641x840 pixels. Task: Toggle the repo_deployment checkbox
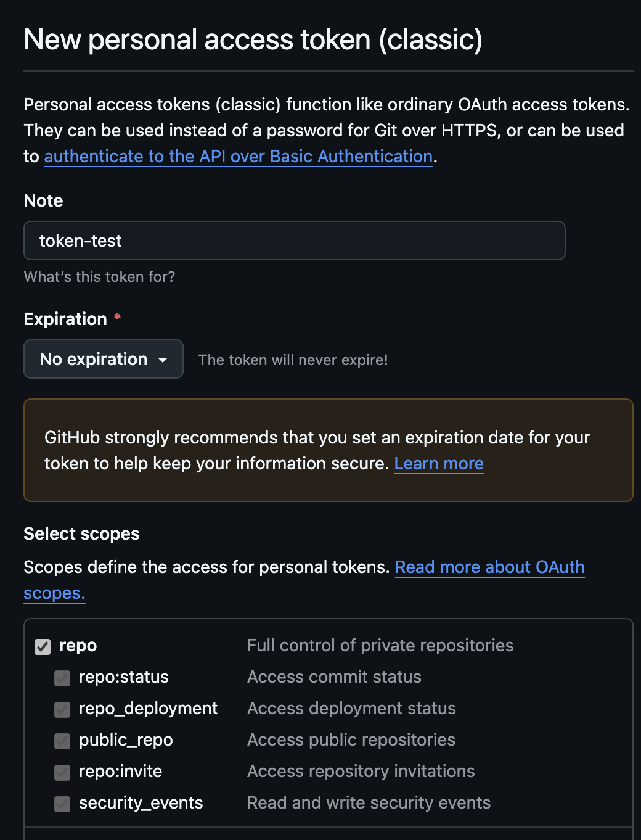click(62, 709)
